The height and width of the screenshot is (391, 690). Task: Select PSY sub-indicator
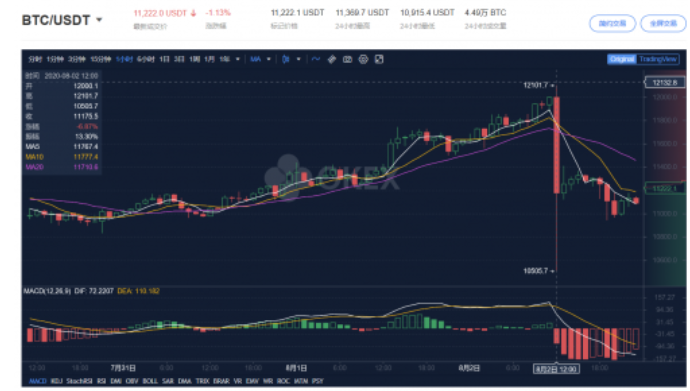[x=317, y=381]
